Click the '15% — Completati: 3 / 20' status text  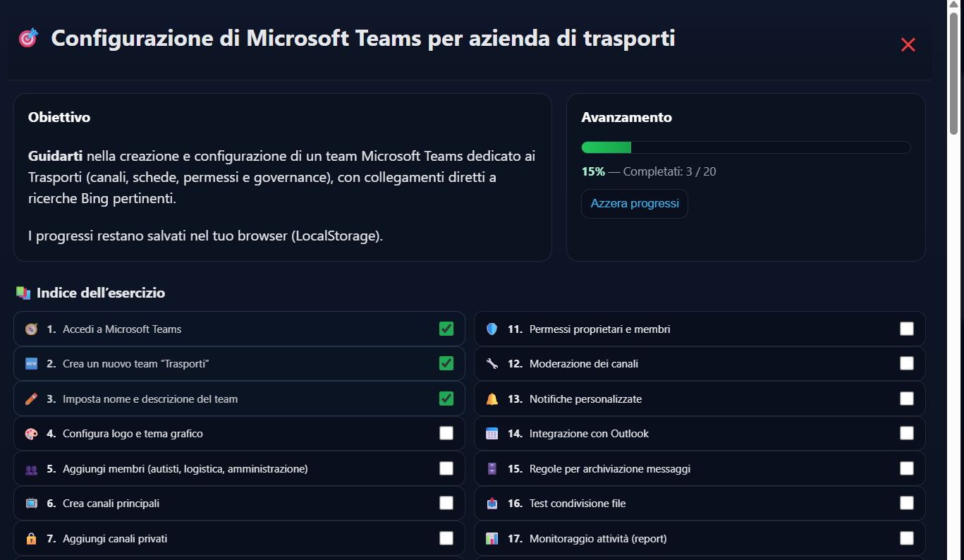click(x=649, y=171)
